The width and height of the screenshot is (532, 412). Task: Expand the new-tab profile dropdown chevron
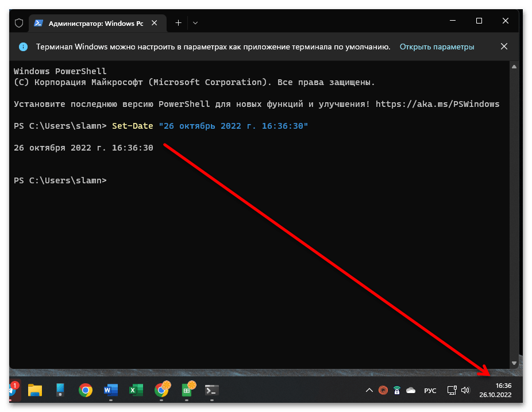[x=195, y=23]
